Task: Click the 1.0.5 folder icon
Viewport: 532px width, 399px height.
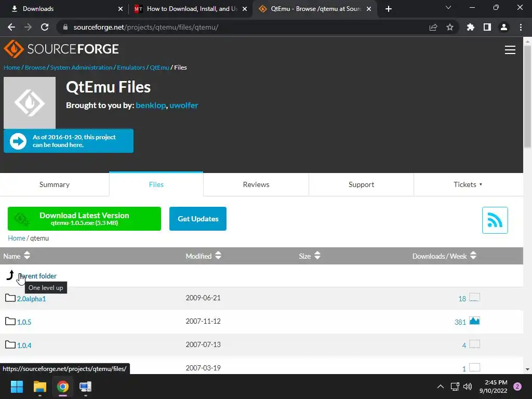Action: tap(10, 321)
